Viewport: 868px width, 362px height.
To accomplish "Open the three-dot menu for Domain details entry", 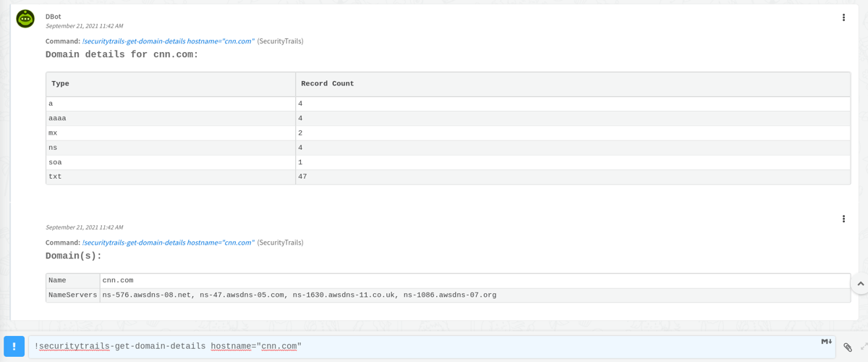I will pyautogui.click(x=843, y=17).
